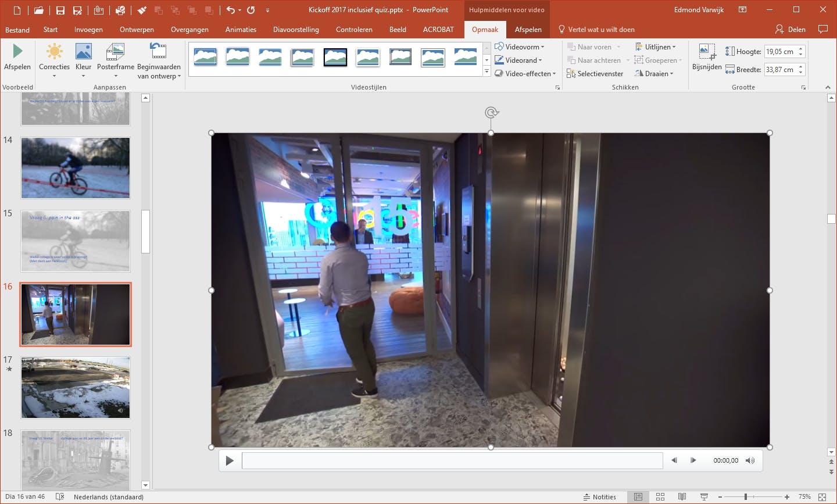Viewport: 837px width, 504px height.
Task: Switch to Slide Sorter view
Action: tap(660, 497)
